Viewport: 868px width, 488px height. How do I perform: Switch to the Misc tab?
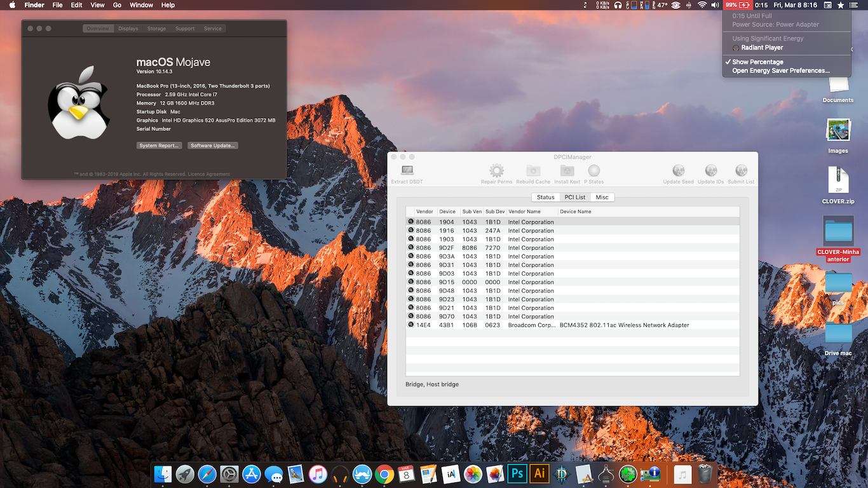(602, 198)
